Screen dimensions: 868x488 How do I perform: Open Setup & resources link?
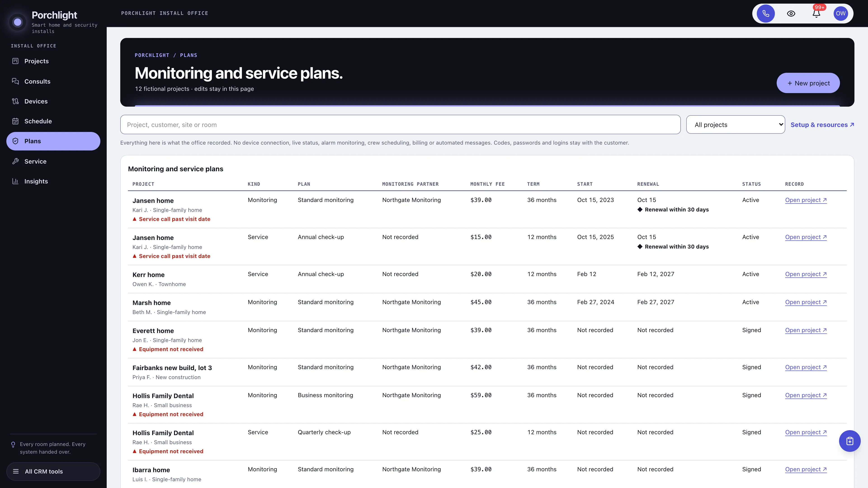click(x=822, y=125)
